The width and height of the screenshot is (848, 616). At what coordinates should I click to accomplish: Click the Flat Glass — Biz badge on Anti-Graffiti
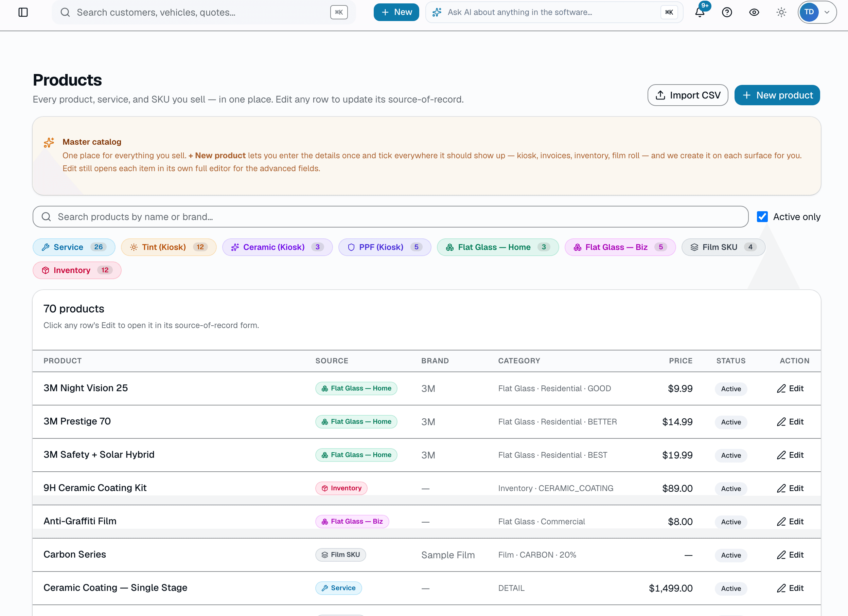click(x=352, y=522)
